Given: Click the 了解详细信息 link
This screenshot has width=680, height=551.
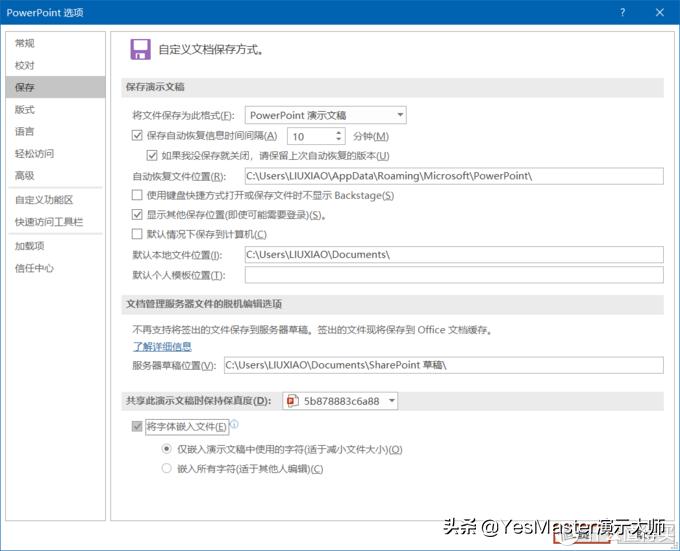Looking at the screenshot, I should 162,346.
